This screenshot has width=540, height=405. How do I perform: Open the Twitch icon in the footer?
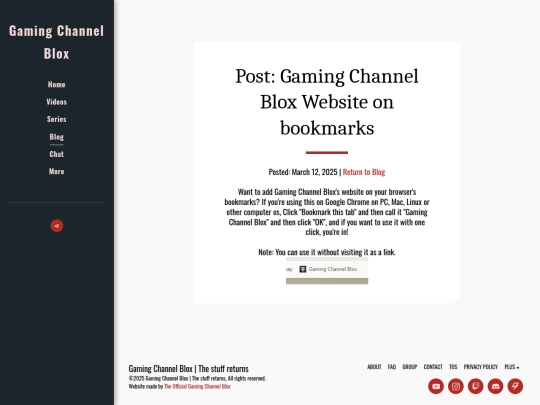coord(476,386)
